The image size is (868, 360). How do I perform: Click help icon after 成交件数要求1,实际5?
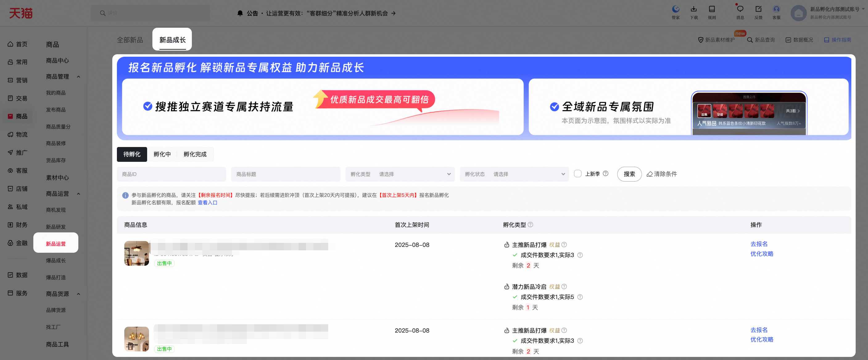click(580, 297)
